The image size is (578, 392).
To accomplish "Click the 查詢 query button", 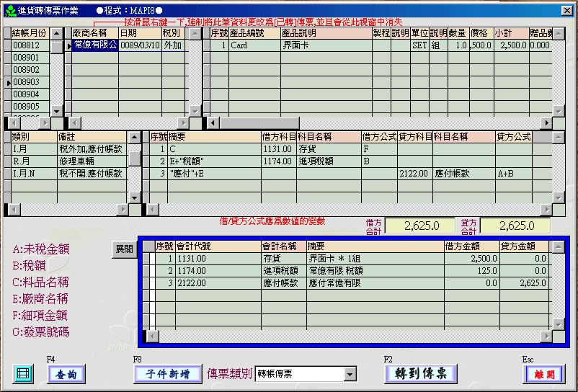I will click(66, 374).
